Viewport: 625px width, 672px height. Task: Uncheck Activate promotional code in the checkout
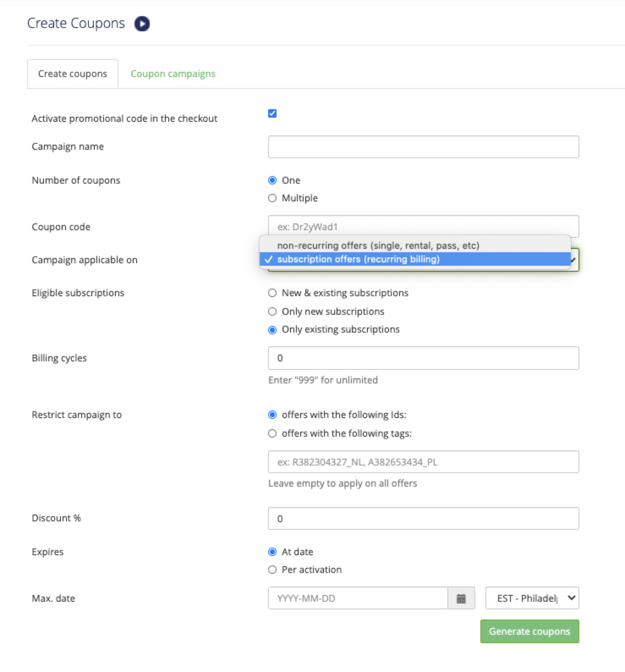272,113
